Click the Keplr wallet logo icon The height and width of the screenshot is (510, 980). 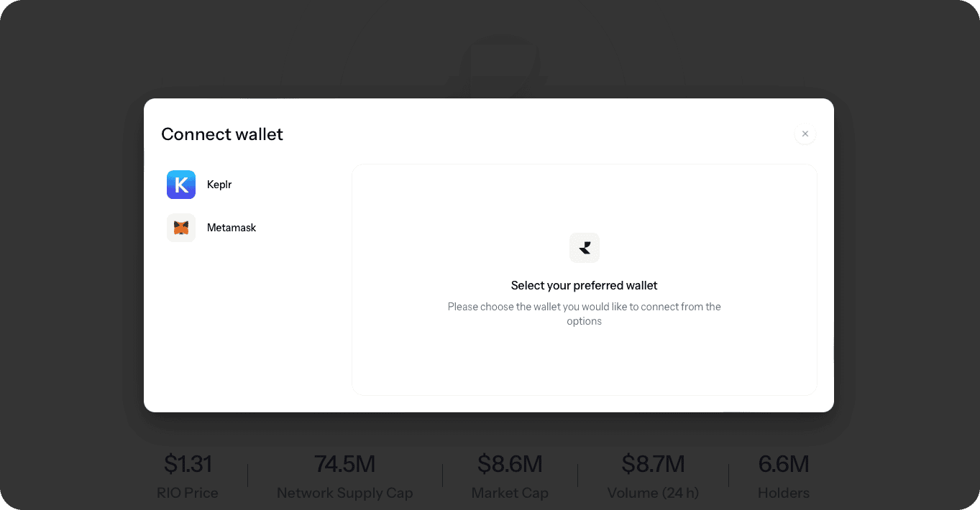tap(181, 185)
